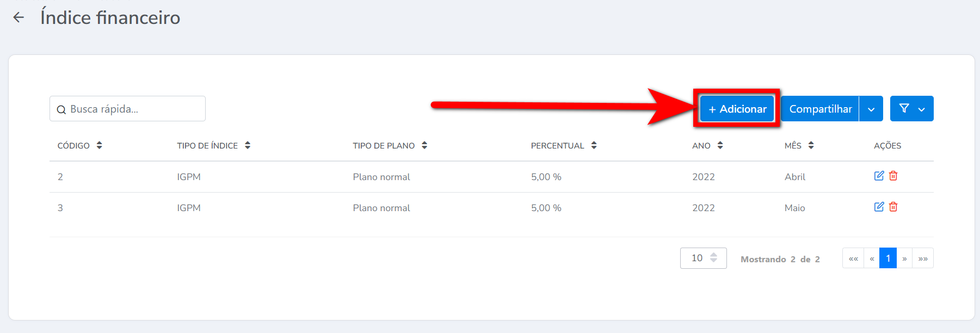The height and width of the screenshot is (333, 980).
Task: Delete the IGPM Abril row
Action: point(893,176)
